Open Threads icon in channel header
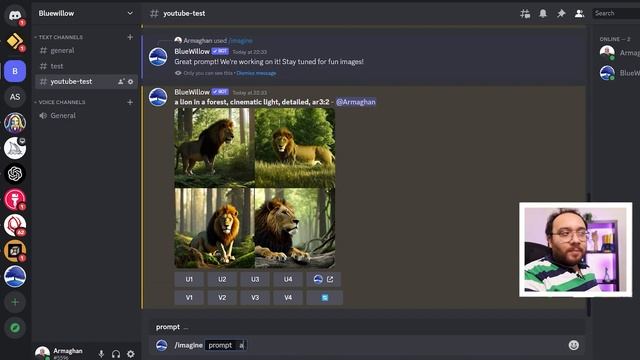 click(x=525, y=13)
